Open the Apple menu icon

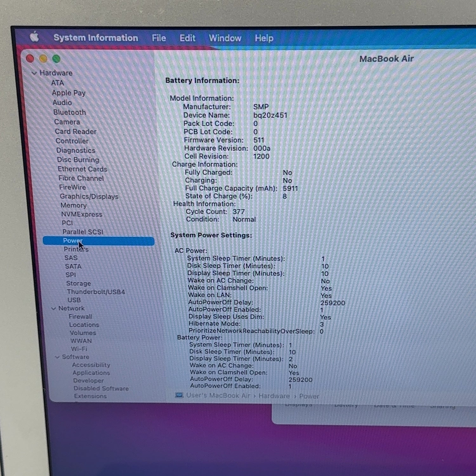tap(34, 37)
